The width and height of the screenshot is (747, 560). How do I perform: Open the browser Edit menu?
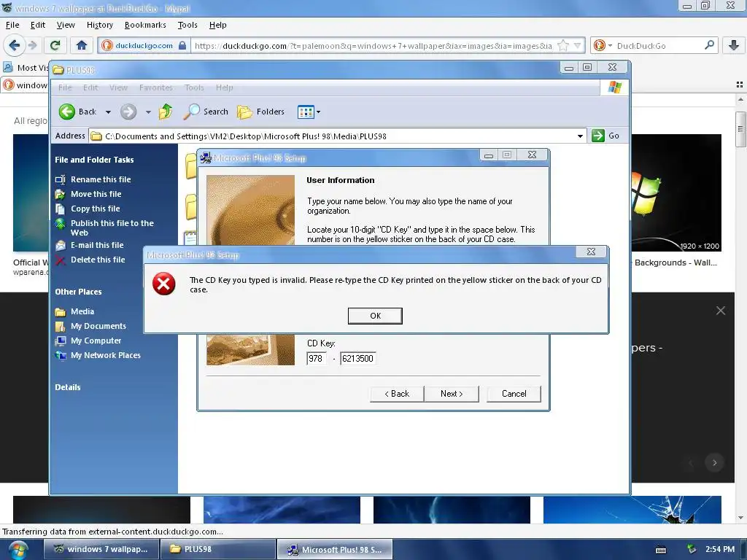(x=38, y=25)
